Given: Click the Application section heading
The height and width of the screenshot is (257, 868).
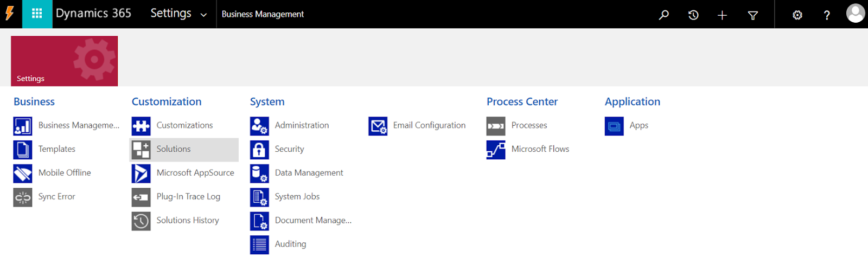Looking at the screenshot, I should click(x=633, y=101).
